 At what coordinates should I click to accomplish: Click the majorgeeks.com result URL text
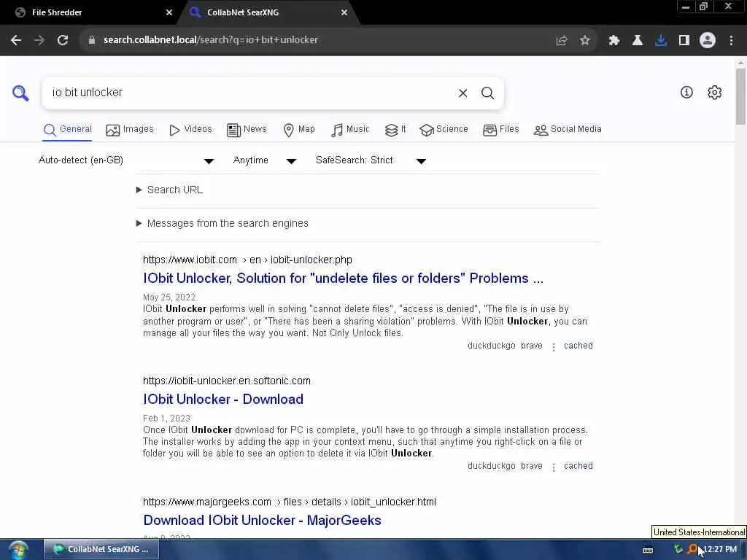point(290,502)
